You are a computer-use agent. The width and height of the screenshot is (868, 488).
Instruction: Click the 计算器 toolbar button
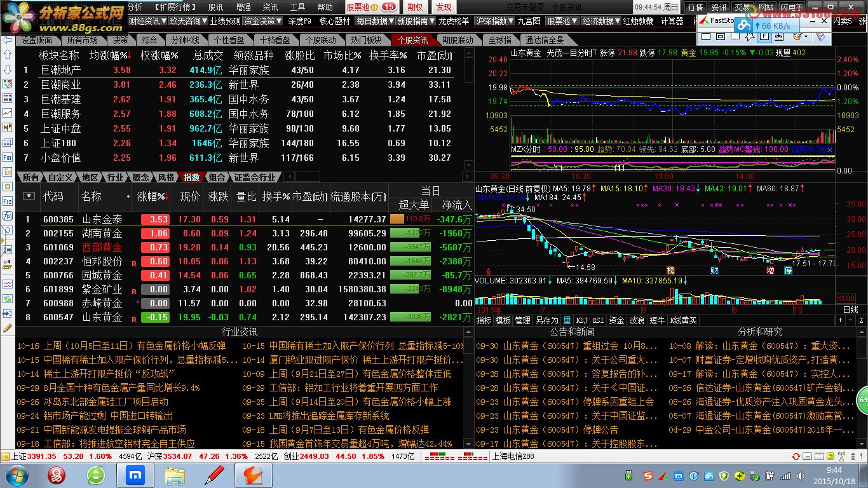[x=672, y=21]
